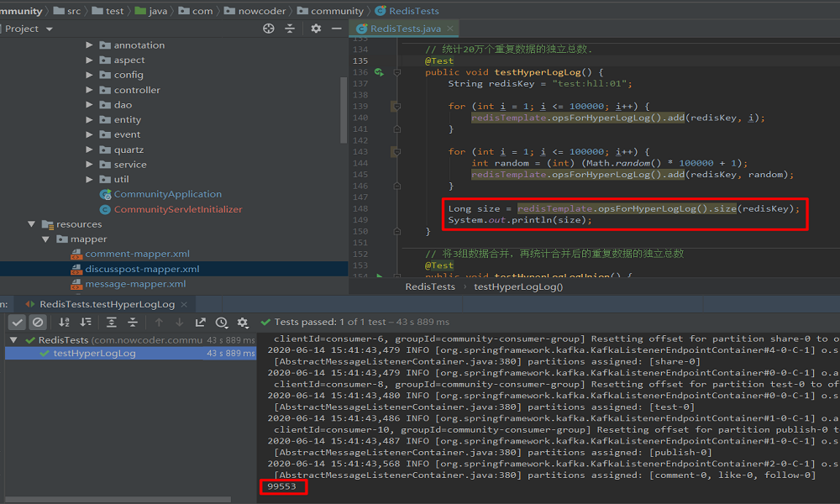Click testHyperLogLog() in the editor breadcrumb

pos(518,286)
